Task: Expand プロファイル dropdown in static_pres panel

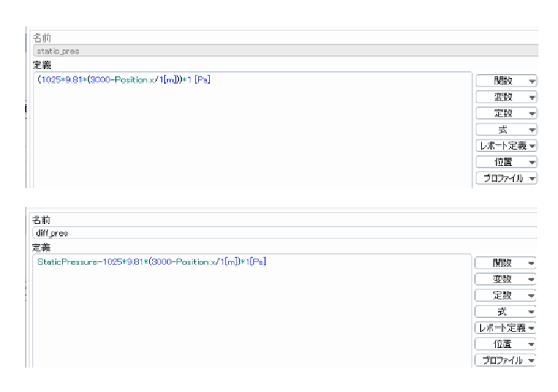Action: (x=506, y=178)
